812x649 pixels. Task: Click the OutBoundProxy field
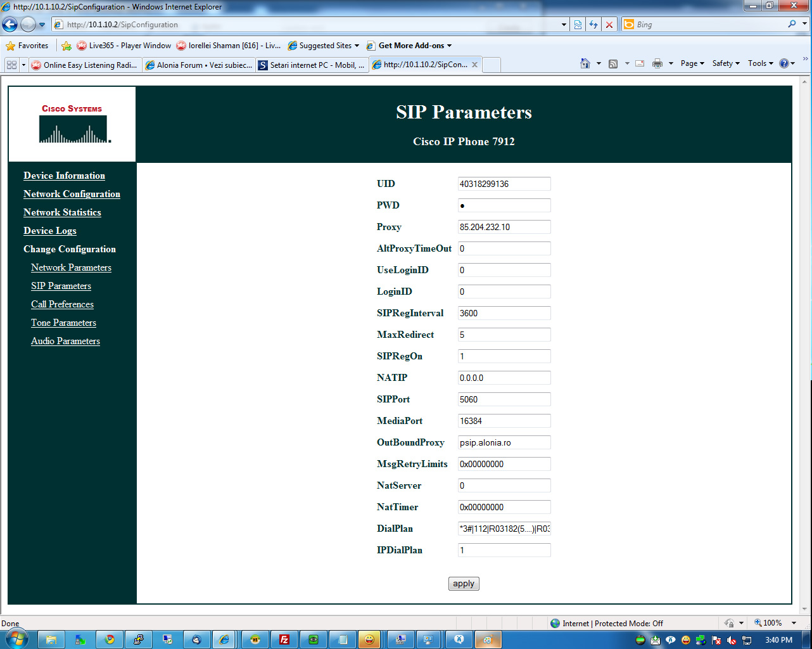[504, 442]
